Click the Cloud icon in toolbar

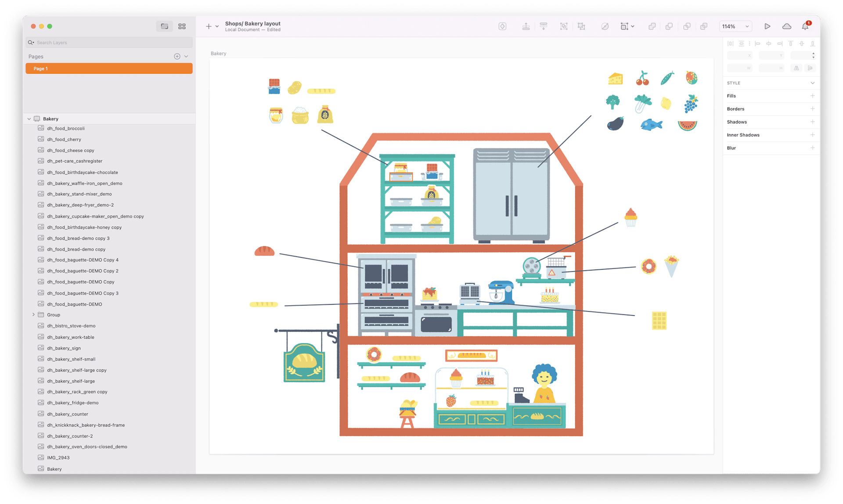(786, 26)
